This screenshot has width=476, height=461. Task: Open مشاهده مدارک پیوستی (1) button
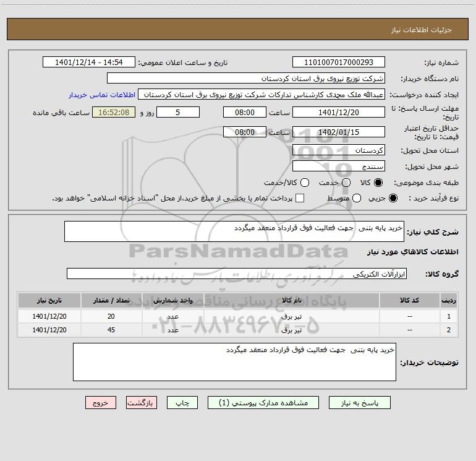pos(263,403)
